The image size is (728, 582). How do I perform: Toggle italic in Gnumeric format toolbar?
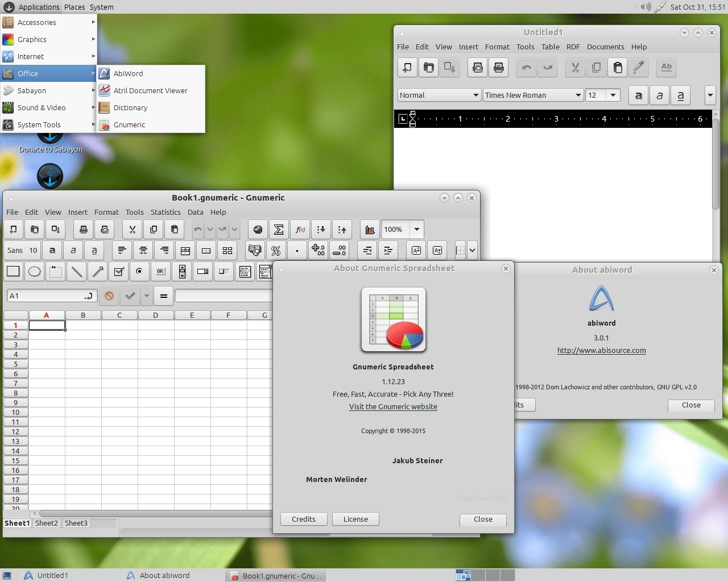click(73, 250)
